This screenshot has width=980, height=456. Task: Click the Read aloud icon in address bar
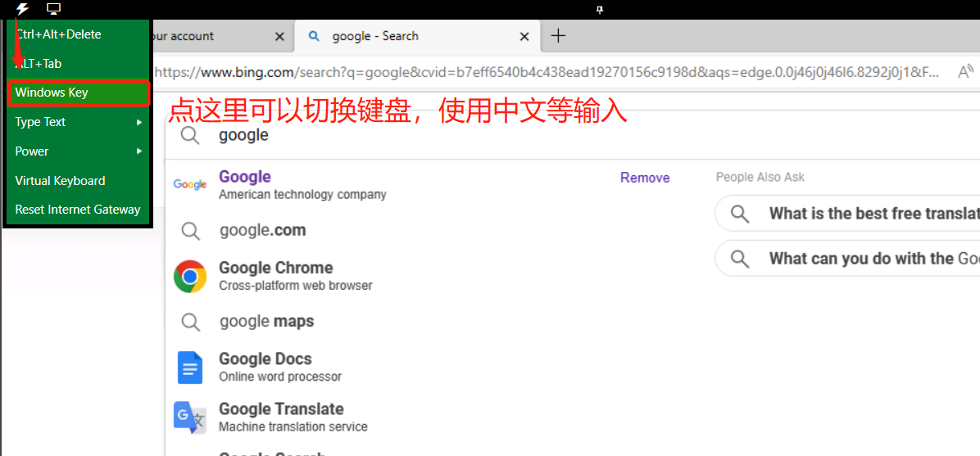click(x=965, y=72)
